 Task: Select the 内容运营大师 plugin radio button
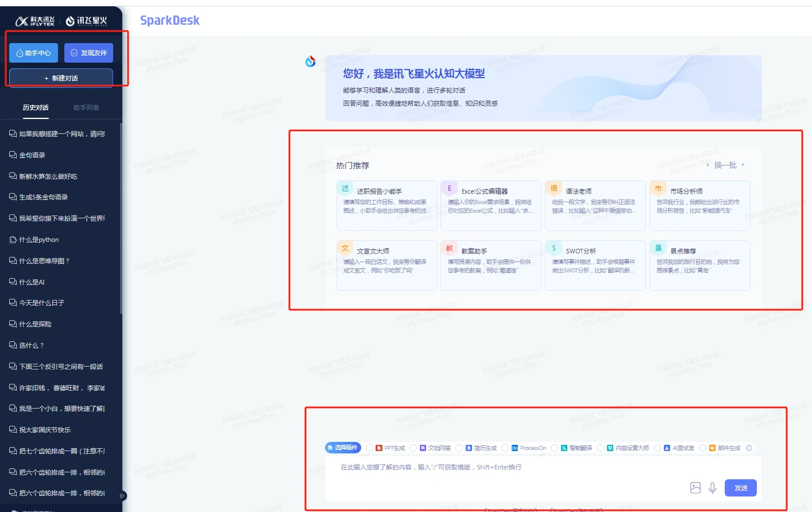coord(600,448)
